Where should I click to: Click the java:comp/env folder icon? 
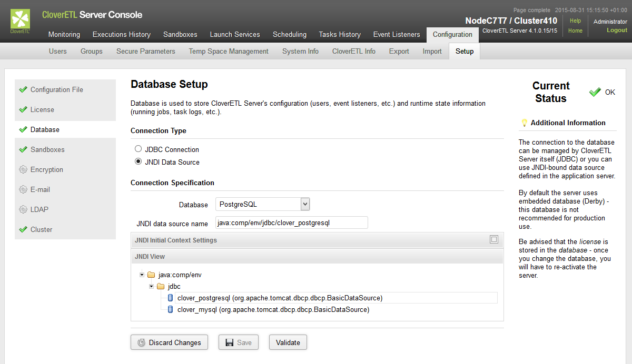point(152,275)
